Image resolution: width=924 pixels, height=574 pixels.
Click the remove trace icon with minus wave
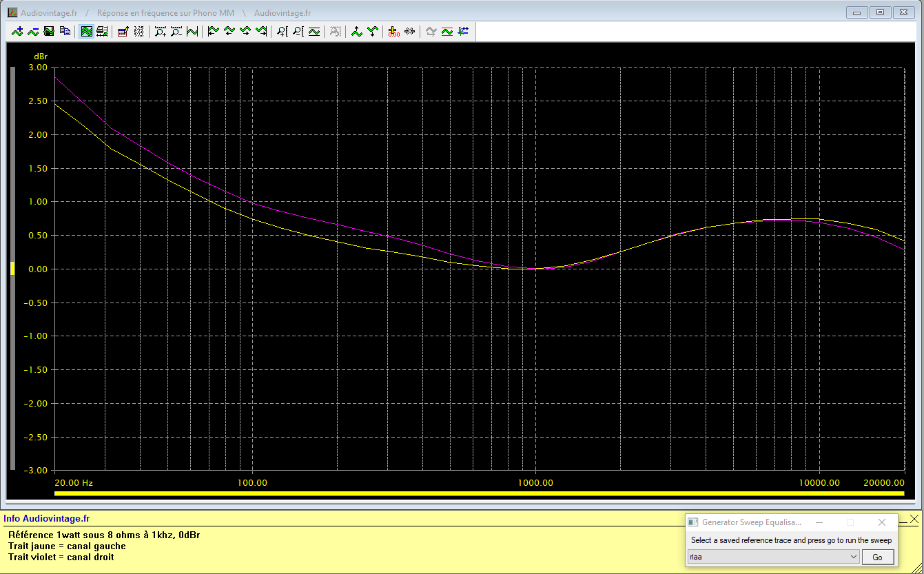(x=33, y=31)
